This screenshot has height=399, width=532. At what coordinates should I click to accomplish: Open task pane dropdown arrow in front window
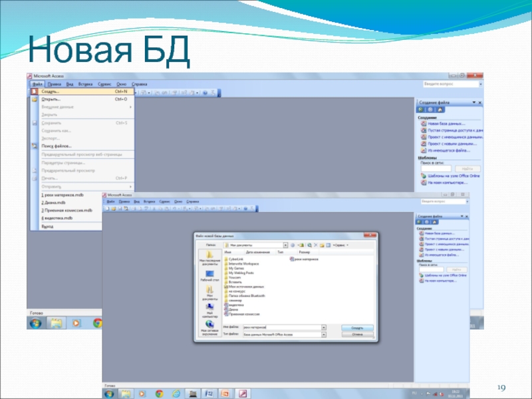coord(462,217)
